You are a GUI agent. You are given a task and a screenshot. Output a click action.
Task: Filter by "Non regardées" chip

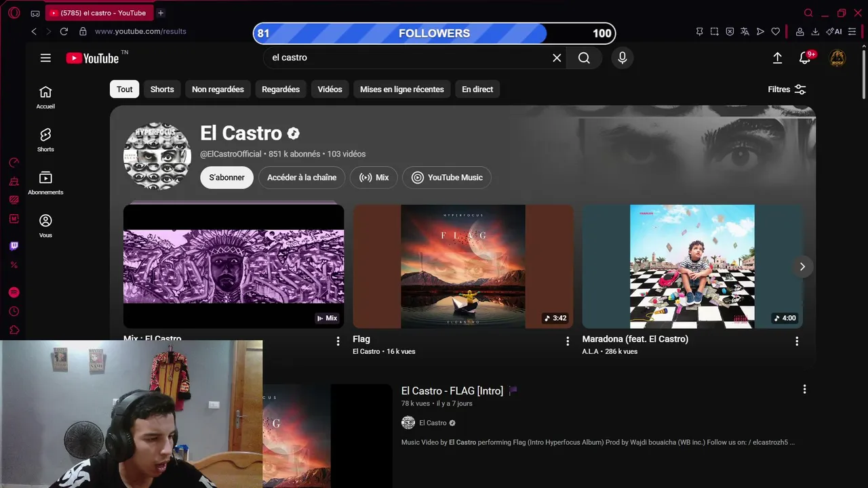218,89
